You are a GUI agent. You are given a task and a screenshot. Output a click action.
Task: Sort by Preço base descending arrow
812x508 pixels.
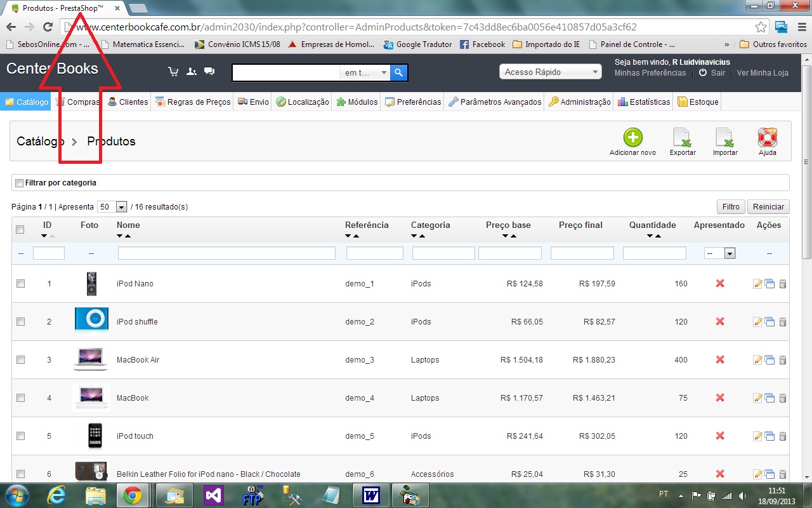[x=505, y=236]
